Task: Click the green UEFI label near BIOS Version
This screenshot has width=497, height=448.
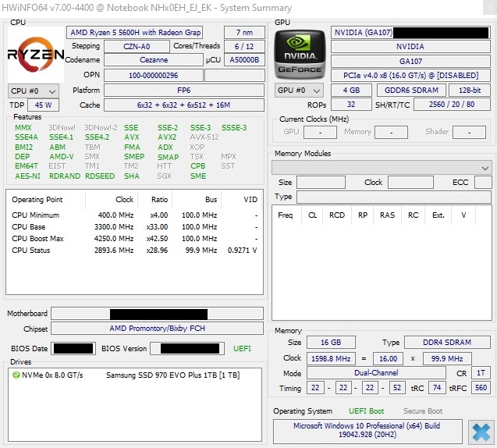Action: [x=242, y=348]
